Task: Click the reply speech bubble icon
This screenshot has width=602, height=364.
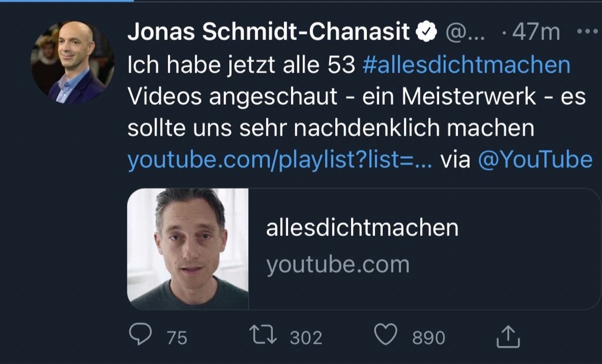Action: 140,335
